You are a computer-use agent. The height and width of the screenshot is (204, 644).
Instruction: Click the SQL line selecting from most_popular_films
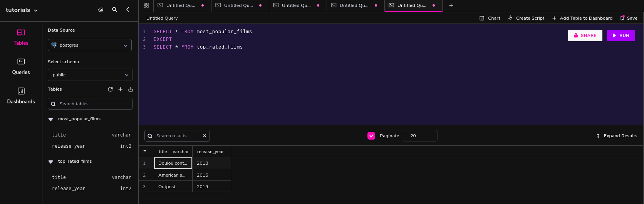point(203,32)
